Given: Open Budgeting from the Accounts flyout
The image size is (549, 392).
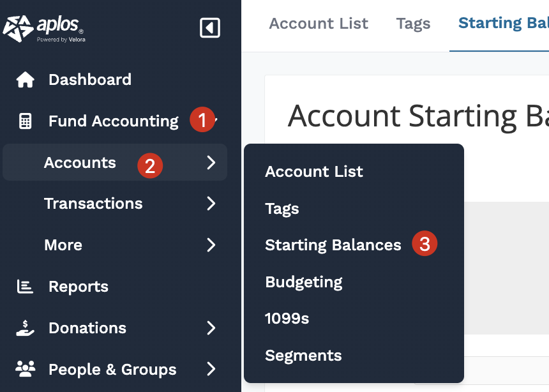Looking at the screenshot, I should point(304,282).
